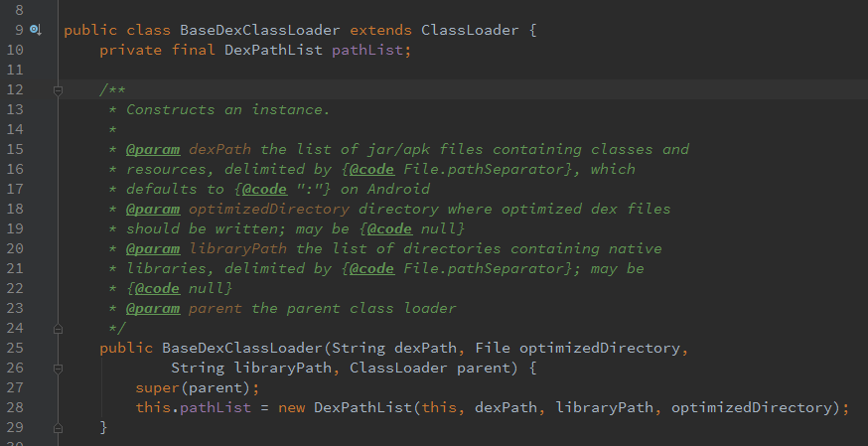Screen dimensions: 868x446
Task: Click line number 8 in the gutter
Action: [x=20, y=10]
